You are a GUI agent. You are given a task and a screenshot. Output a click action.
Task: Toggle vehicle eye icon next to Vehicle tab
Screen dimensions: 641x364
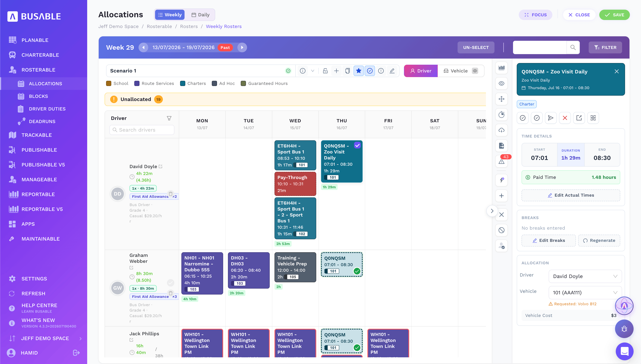tap(475, 71)
